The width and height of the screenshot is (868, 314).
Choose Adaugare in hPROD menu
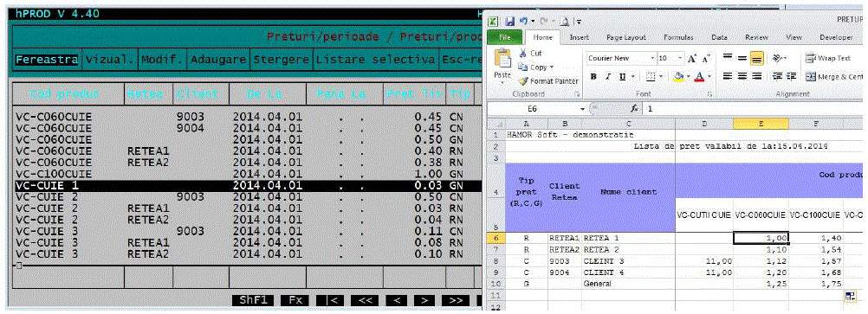(x=218, y=59)
